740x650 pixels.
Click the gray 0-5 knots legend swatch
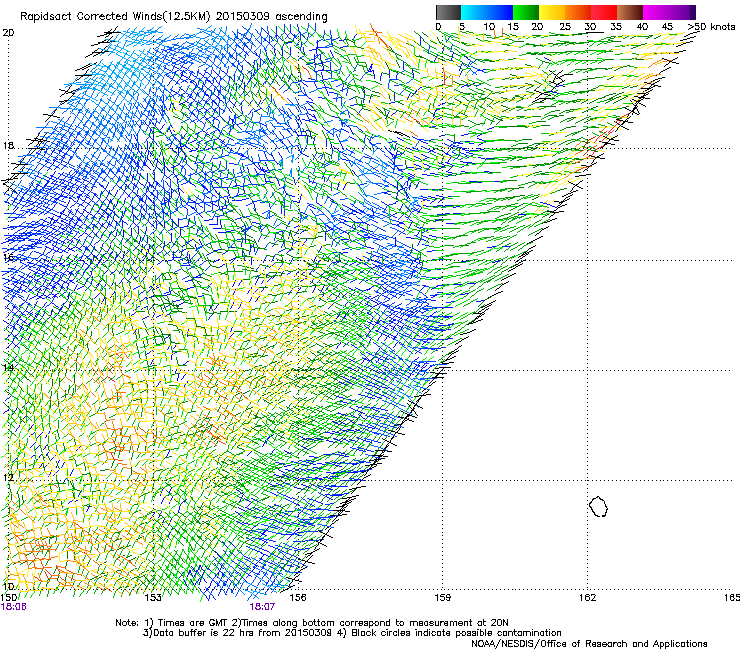pos(448,12)
